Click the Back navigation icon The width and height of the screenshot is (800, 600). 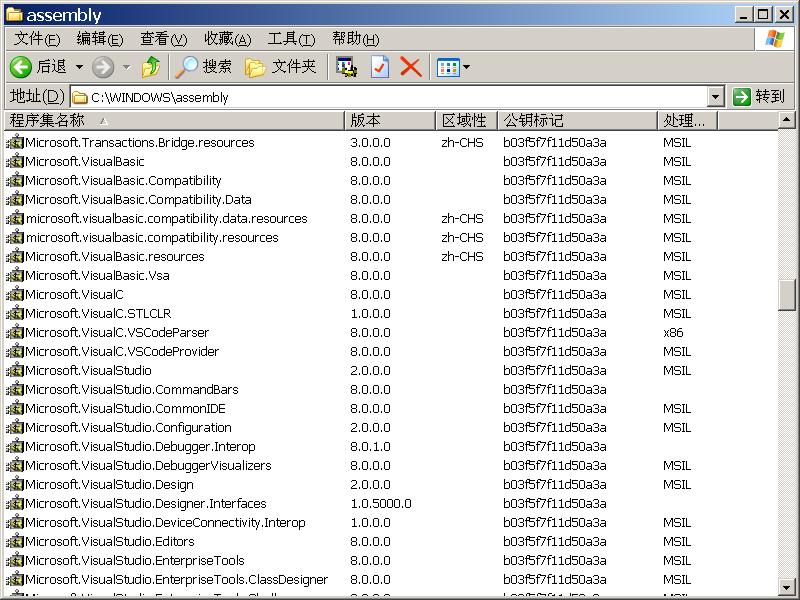(22, 67)
